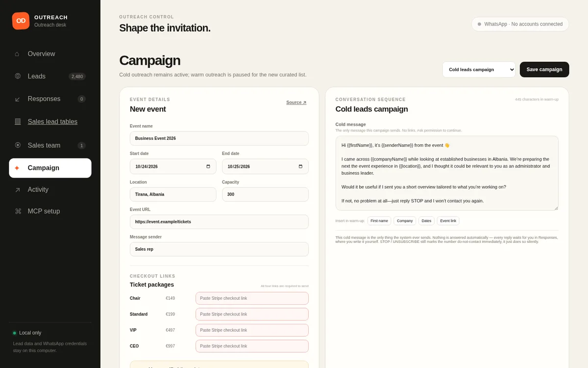Insert Dates placeholder
The image size is (588, 368).
tap(426, 221)
